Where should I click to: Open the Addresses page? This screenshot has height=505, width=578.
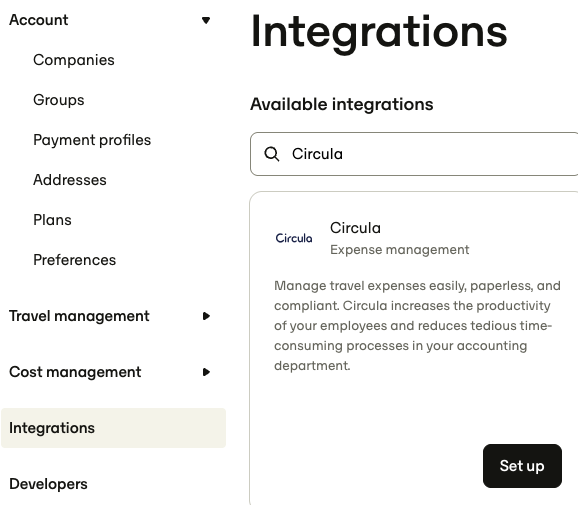tap(70, 180)
